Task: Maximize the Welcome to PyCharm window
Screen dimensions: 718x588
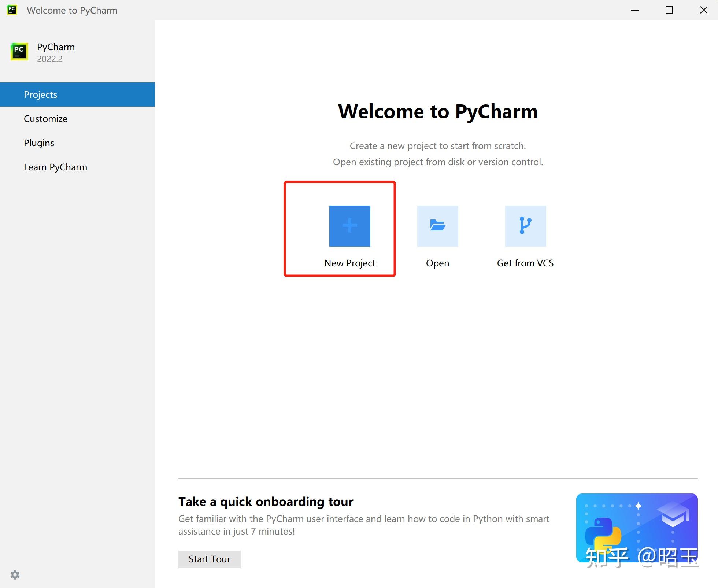Action: pos(669,10)
